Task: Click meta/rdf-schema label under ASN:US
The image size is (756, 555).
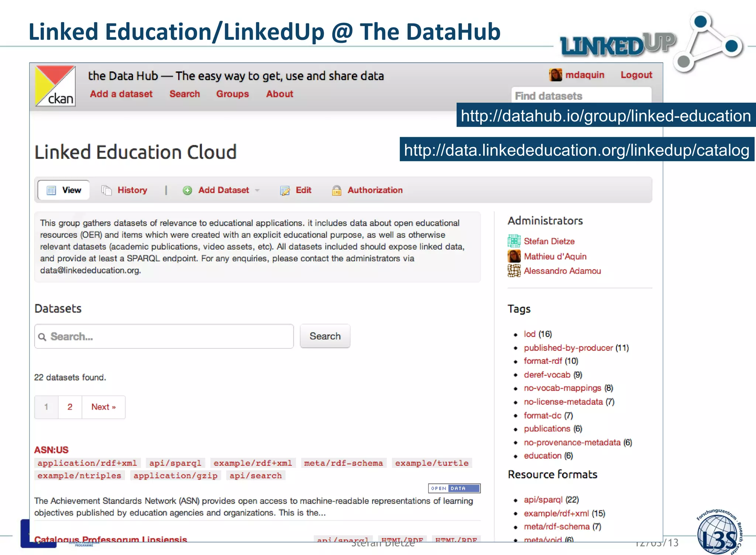Action: click(343, 463)
